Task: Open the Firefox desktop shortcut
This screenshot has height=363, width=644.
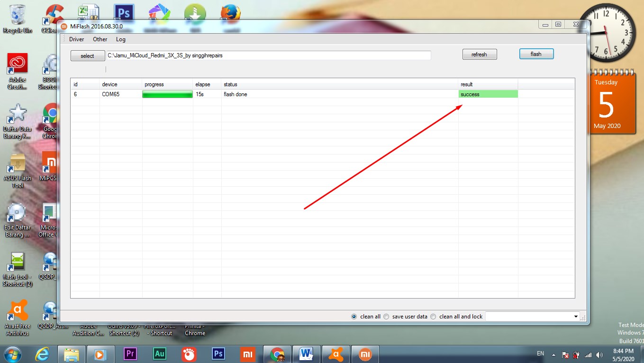Action: point(230,13)
